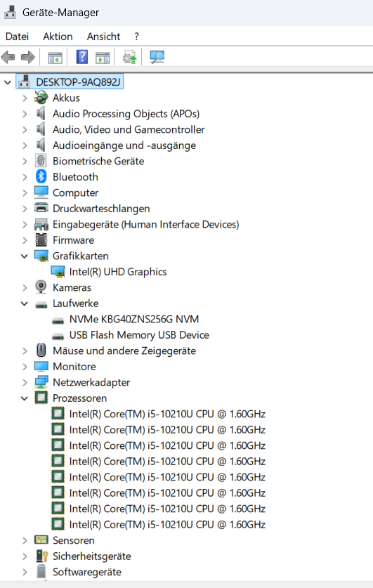The image size is (373, 588).
Task: Click the Sensoren category icon
Action: tap(41, 540)
